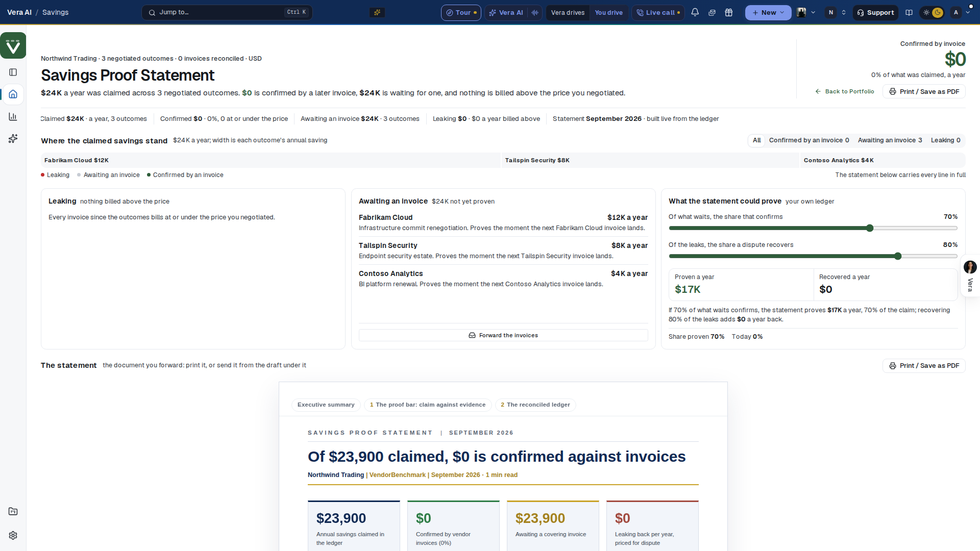
Task: Select You drive mode
Action: 608,12
